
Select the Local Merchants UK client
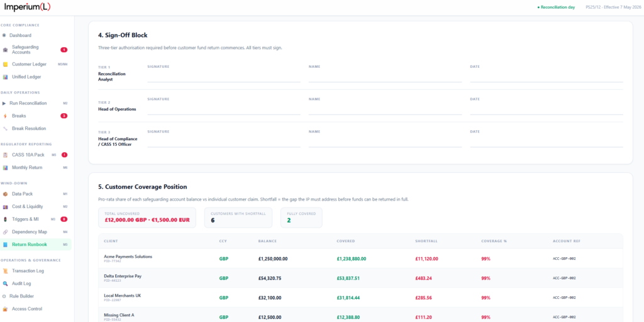(360, 297)
